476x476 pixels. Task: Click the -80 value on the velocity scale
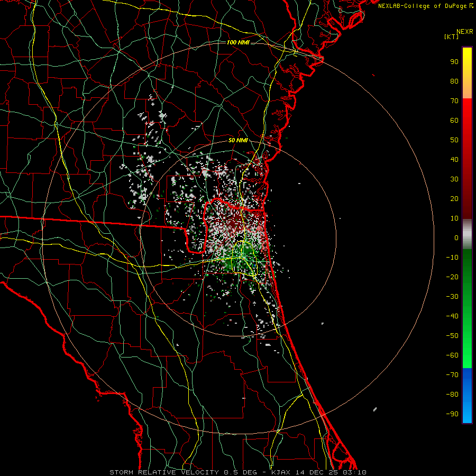452,395
